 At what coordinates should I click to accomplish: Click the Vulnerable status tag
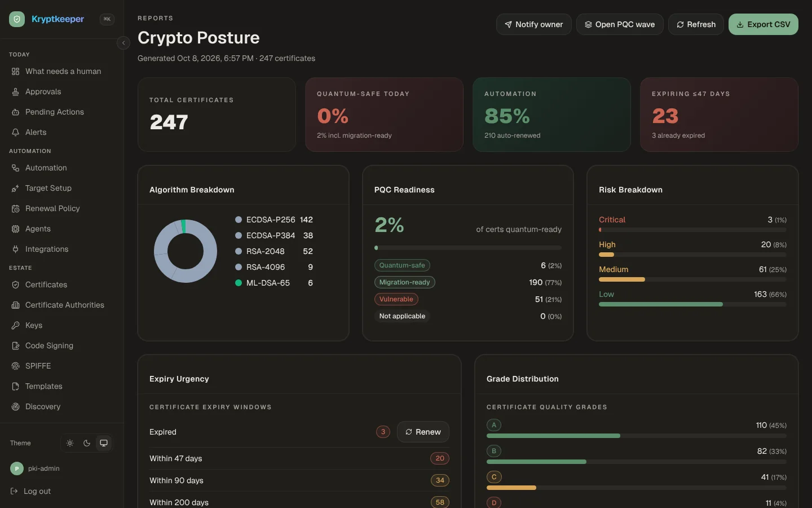click(396, 299)
